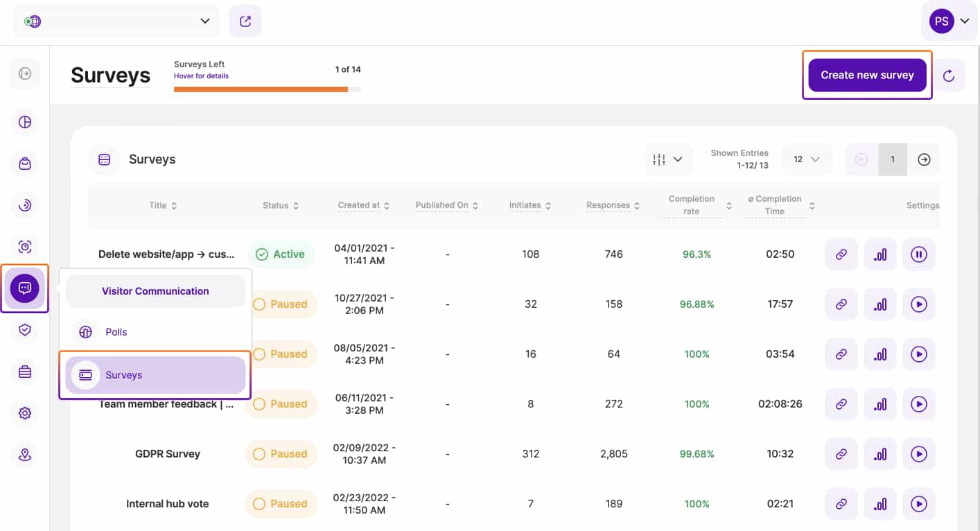Viewport: 980px width, 531px height.
Task: Click the Surveys Left progress bar
Action: (267, 89)
